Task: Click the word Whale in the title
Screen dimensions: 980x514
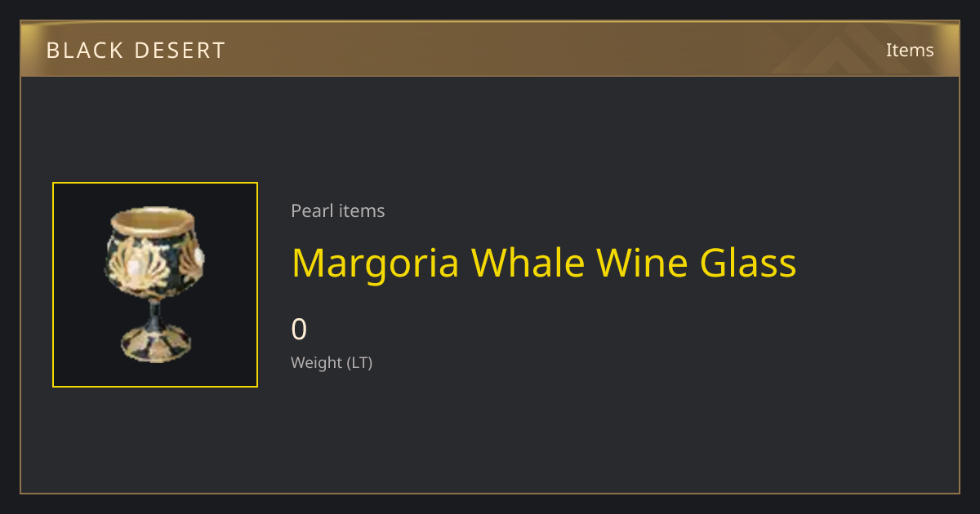Action: coord(528,264)
